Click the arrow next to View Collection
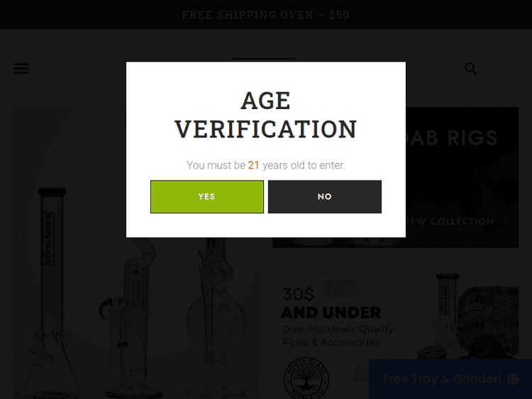The height and width of the screenshot is (399, 532). pos(504,222)
